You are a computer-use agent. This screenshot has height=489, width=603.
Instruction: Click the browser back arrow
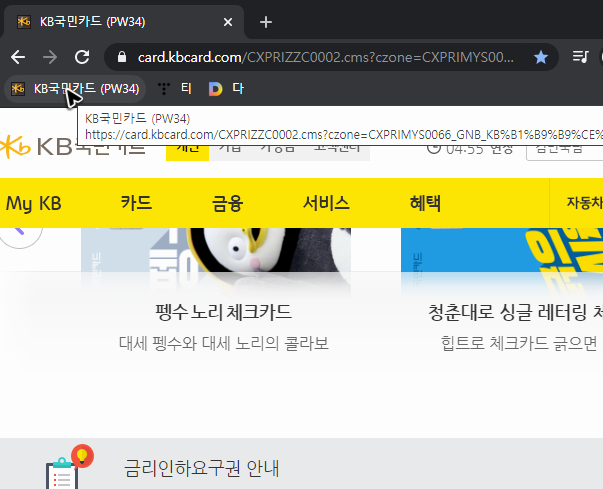18,57
